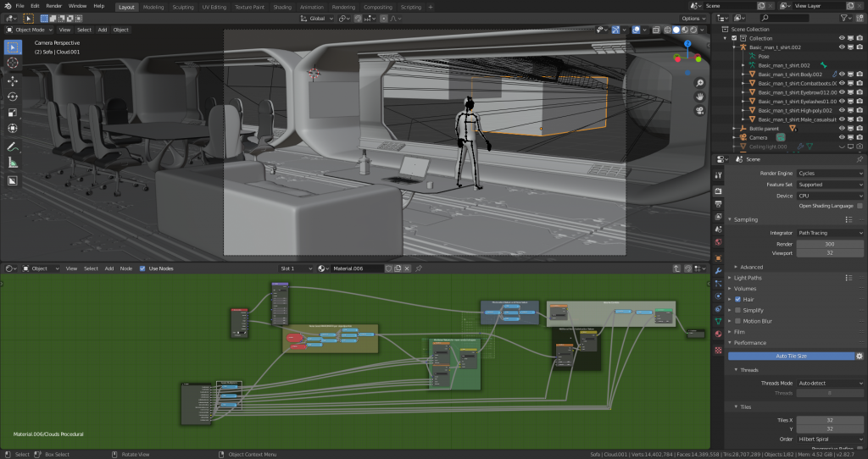
Task: Hide Bottle parent via eye icon
Action: [x=842, y=128]
